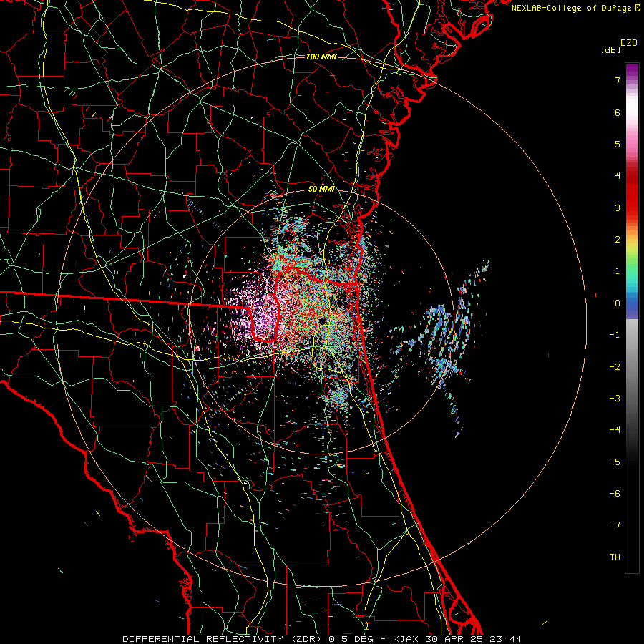Click the DZD product label
Viewport: 644px width, 644px height.
coord(629,43)
